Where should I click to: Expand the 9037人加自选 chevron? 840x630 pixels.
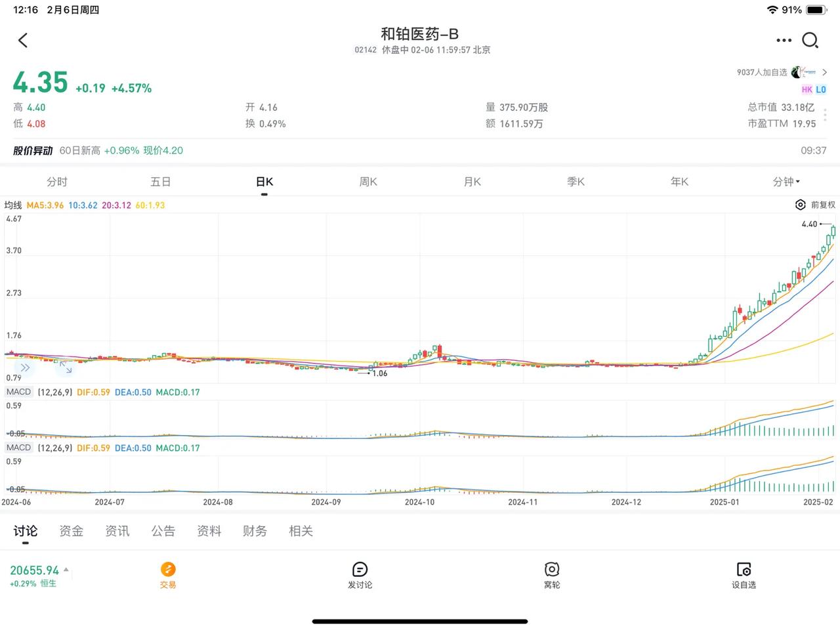(x=825, y=72)
